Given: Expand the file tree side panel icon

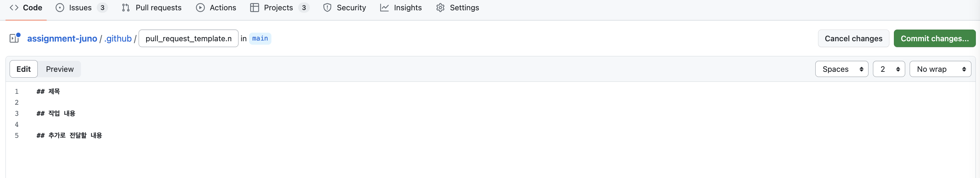Looking at the screenshot, I should coord(14,38).
